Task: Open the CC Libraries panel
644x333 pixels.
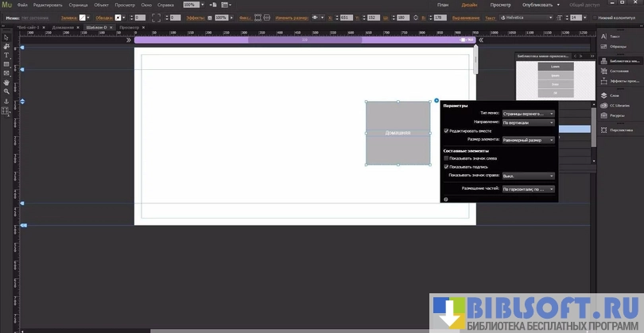Action: [614, 105]
